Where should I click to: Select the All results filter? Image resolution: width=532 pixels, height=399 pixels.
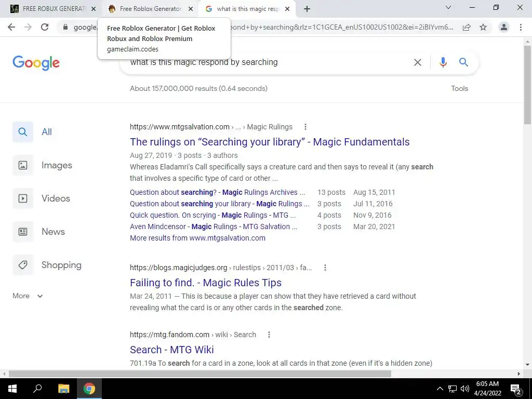point(33,132)
